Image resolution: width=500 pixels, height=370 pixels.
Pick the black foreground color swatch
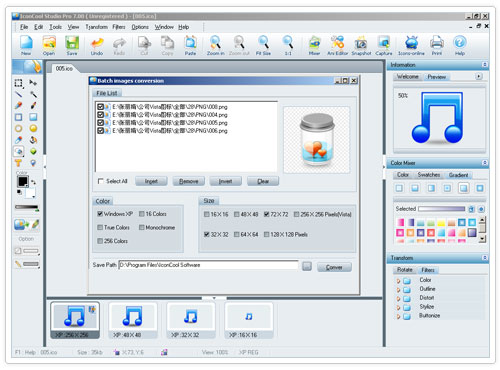(x=23, y=182)
